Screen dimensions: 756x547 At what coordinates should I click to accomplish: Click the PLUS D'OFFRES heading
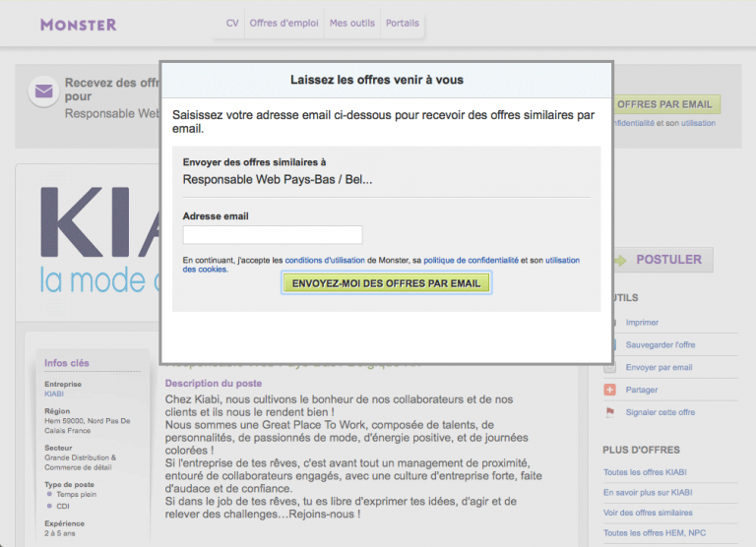(x=641, y=450)
